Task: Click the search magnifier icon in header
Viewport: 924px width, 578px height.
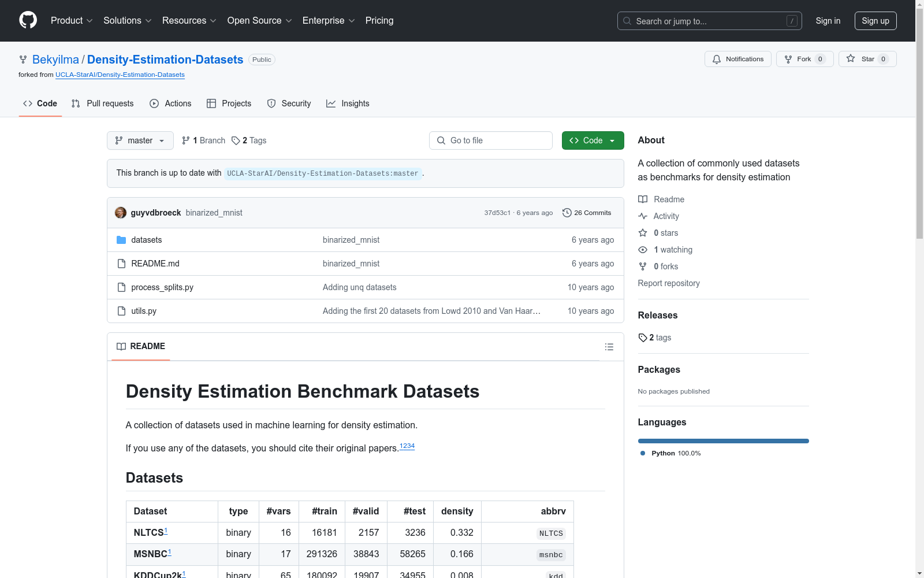Action: coord(627,21)
